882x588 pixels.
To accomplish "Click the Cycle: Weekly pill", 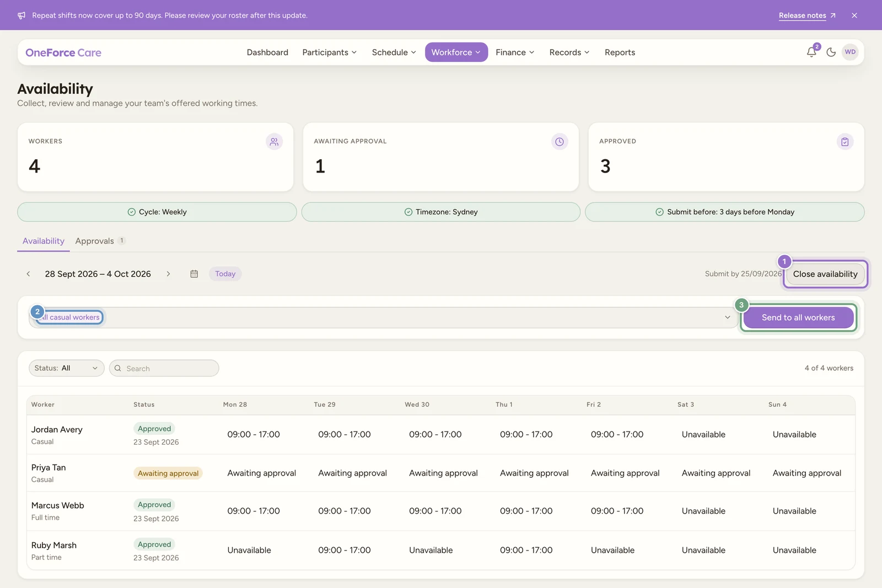I will coord(157,212).
